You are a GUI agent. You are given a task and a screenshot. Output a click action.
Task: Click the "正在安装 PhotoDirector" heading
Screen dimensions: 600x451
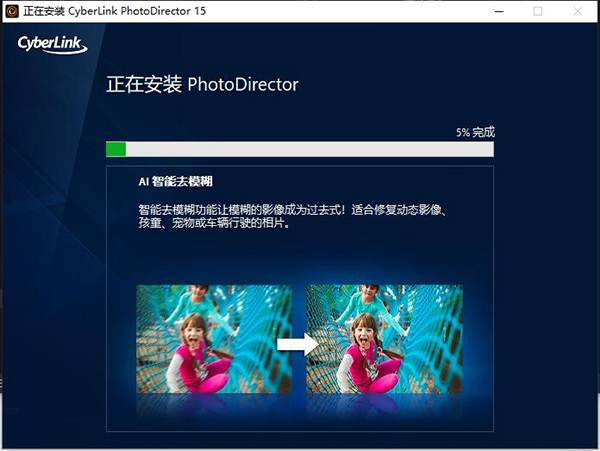[x=202, y=84]
